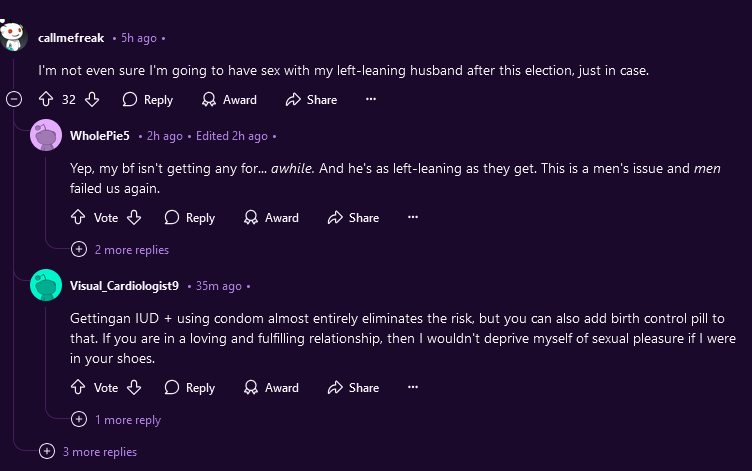Reply to callmefreak's comment

click(x=147, y=99)
